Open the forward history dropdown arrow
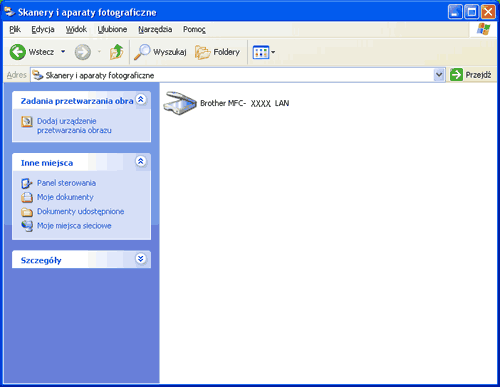Image resolution: width=500 pixels, height=387 pixels. click(99, 52)
